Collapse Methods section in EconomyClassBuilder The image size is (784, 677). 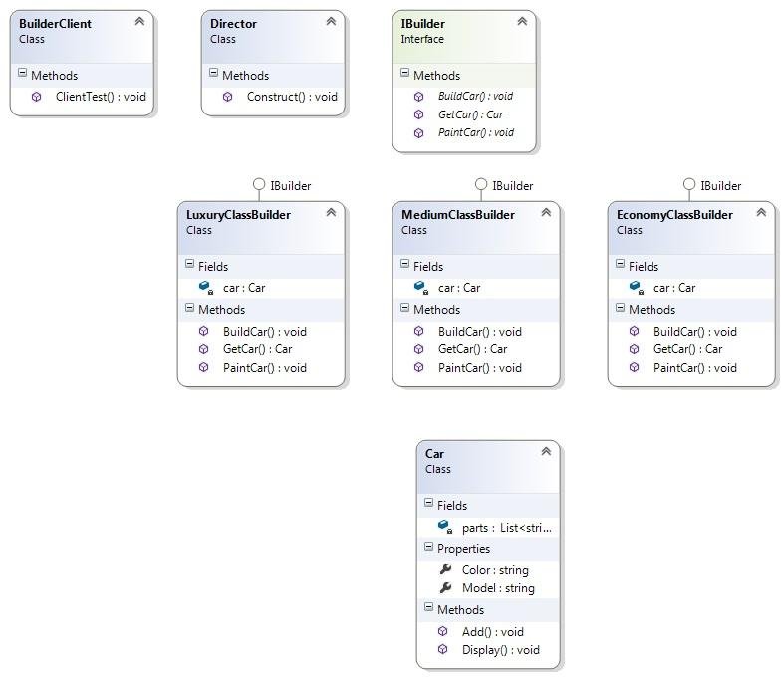coord(621,309)
